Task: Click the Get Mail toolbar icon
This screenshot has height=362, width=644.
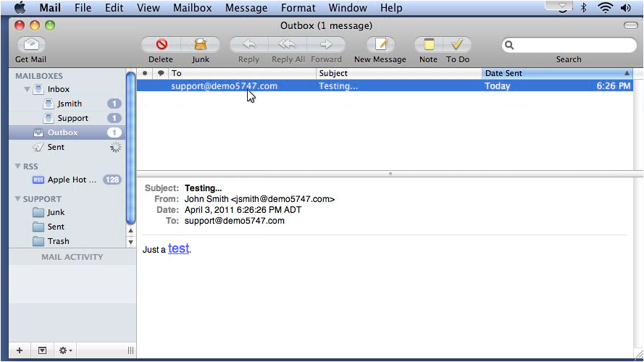Action: [x=30, y=45]
